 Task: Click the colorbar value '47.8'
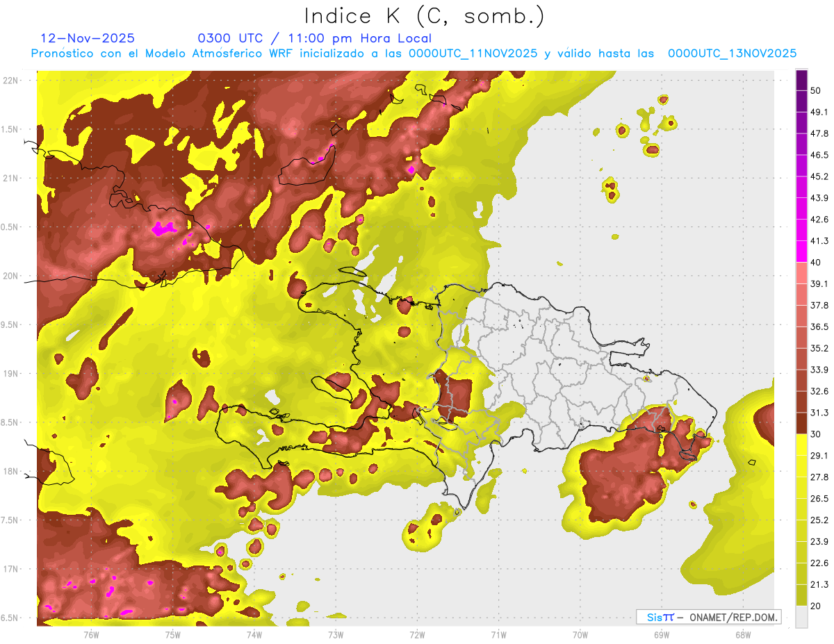819,133
